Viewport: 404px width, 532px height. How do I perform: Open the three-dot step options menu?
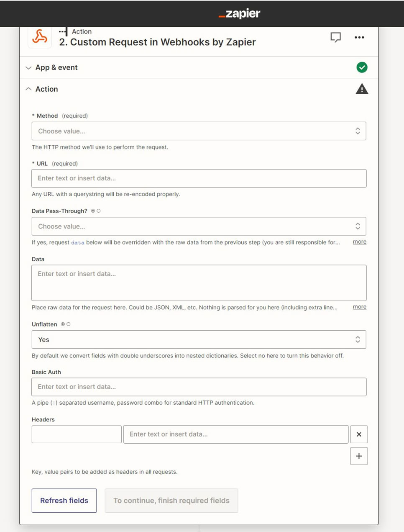[x=359, y=37]
